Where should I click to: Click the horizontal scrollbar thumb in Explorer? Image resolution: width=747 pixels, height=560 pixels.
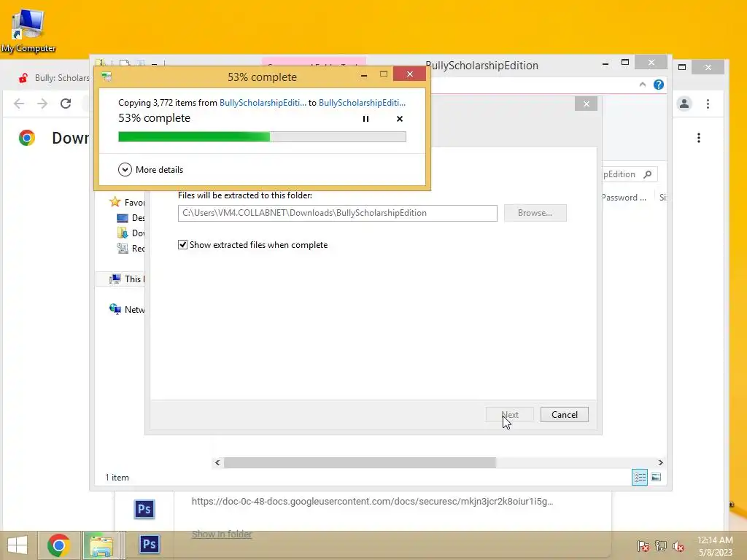click(360, 462)
